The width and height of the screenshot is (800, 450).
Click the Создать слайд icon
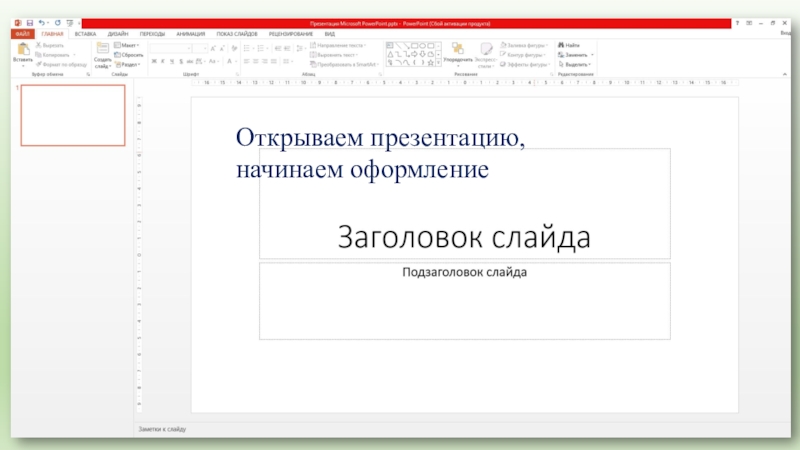click(102, 50)
